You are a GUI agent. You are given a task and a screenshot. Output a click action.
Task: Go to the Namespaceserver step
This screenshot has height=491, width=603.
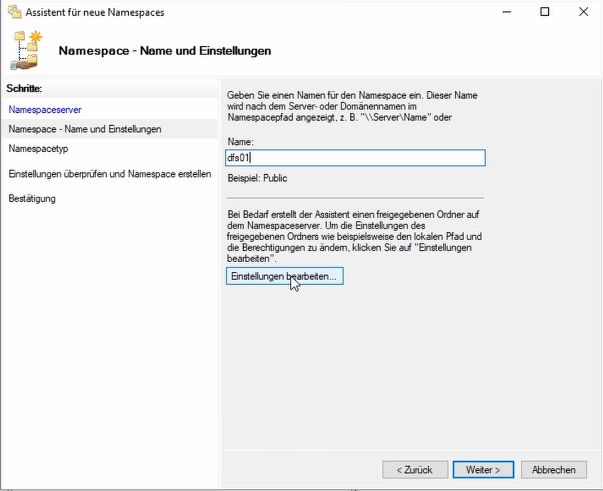tap(45, 108)
